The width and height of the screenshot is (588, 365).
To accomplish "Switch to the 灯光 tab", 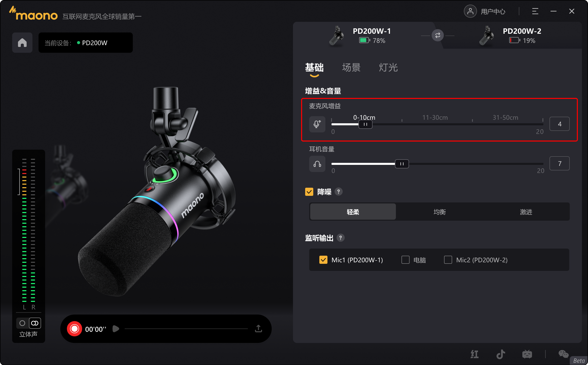I will point(388,67).
